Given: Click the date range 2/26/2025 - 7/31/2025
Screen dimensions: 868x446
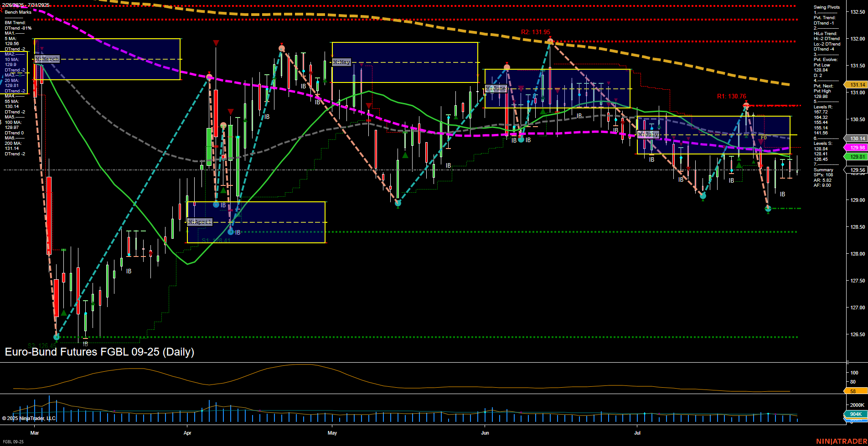Looking at the screenshot, I should point(26,5).
